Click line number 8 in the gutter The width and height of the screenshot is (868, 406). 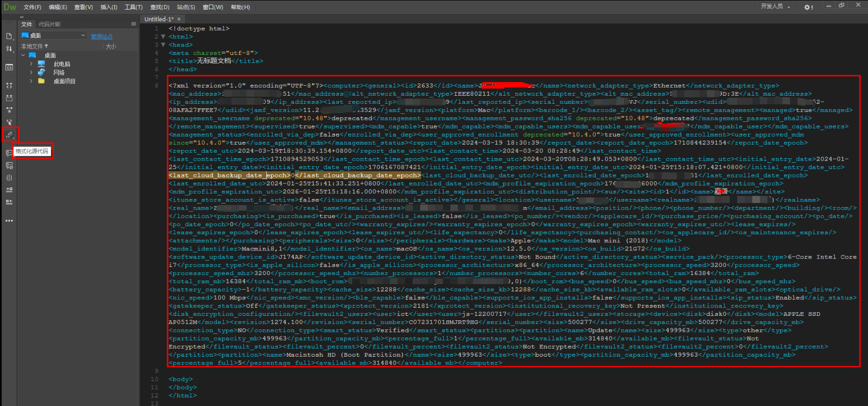pyautogui.click(x=156, y=86)
